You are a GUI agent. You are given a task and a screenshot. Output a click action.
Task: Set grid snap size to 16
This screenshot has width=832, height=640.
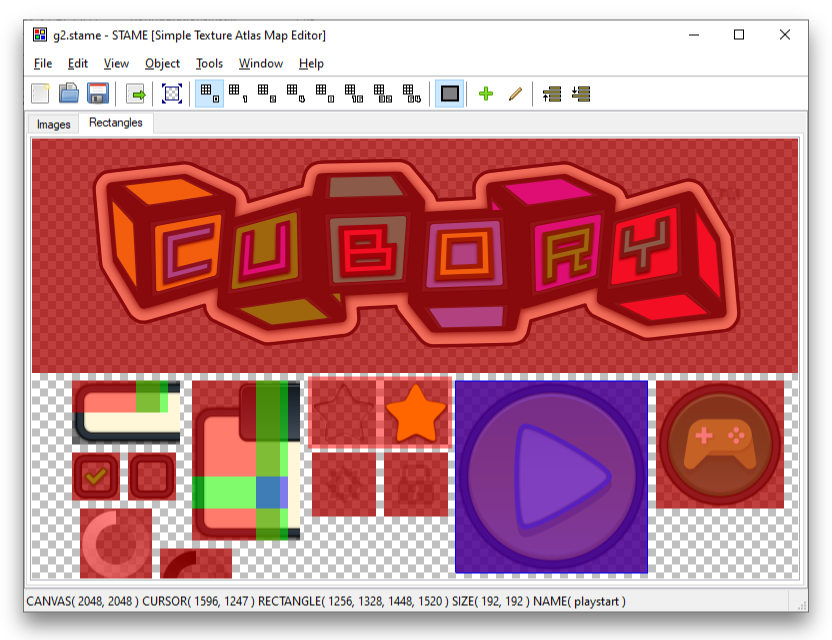pyautogui.click(x=353, y=93)
